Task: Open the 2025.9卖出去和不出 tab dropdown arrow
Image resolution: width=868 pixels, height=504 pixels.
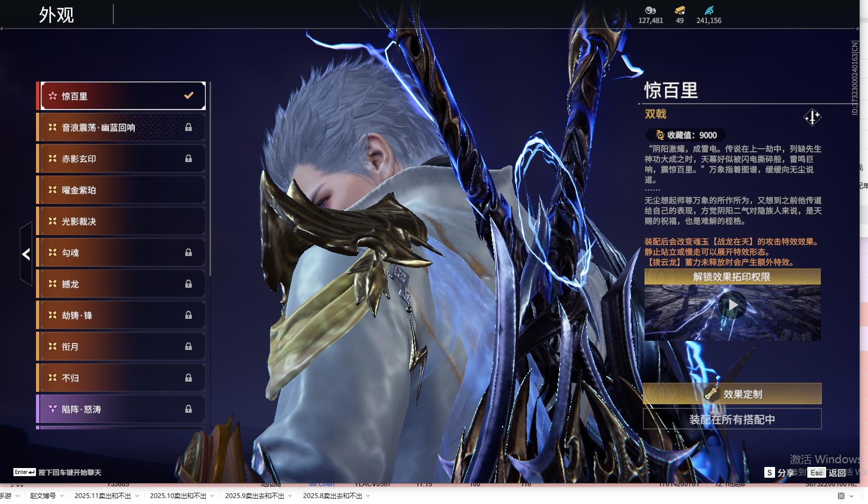Action: coord(290,496)
